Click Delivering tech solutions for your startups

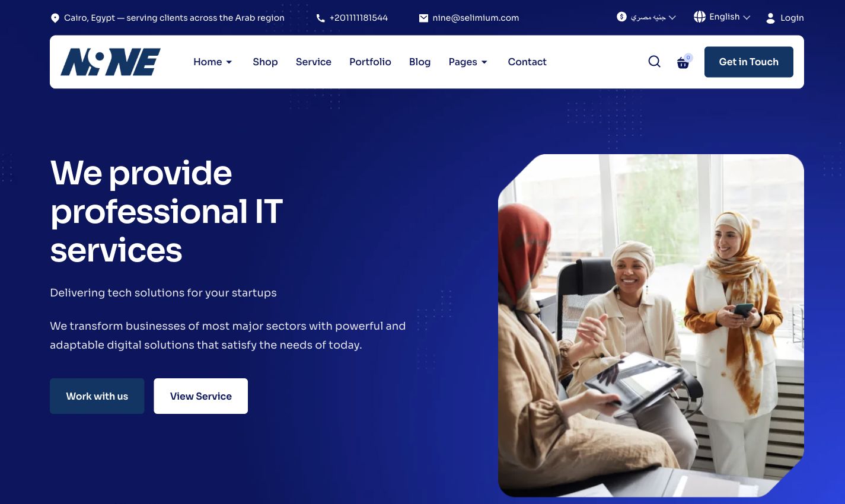pos(163,293)
